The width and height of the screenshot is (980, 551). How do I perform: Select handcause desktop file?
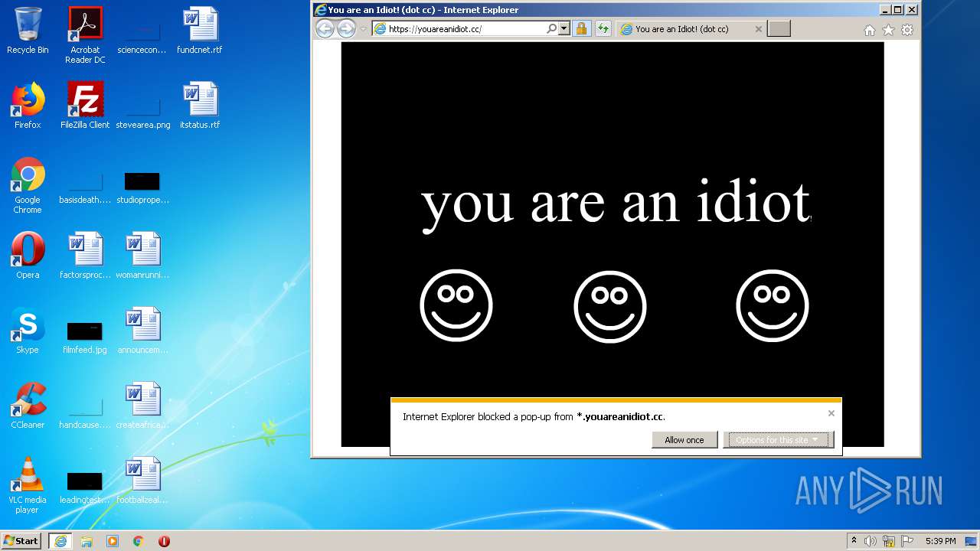[x=85, y=414]
